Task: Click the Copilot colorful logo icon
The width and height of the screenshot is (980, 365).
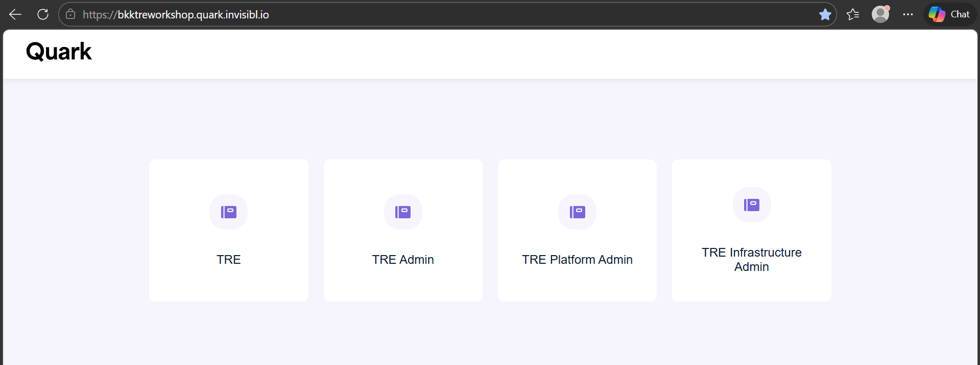Action: pyautogui.click(x=937, y=14)
